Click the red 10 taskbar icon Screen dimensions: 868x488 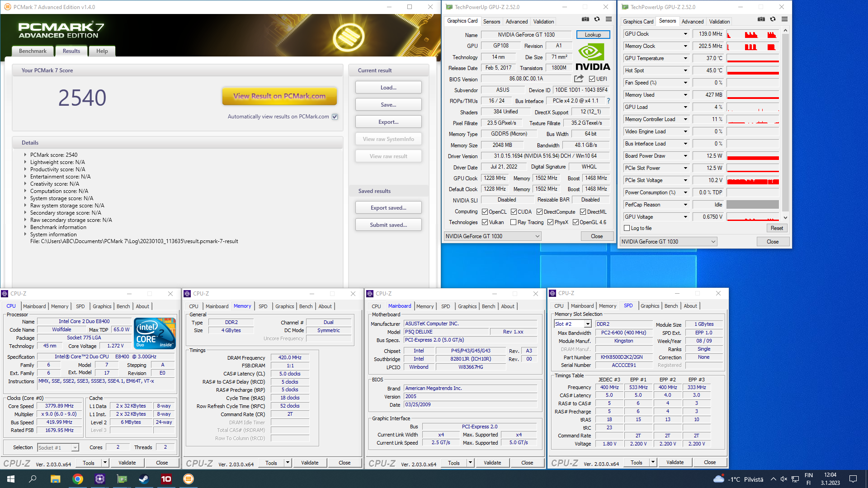166,479
